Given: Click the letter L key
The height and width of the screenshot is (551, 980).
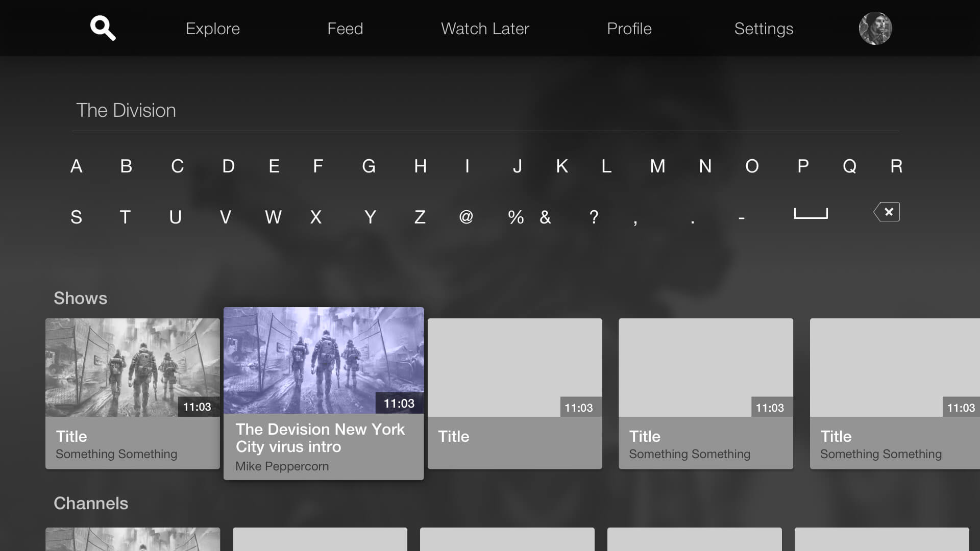Looking at the screenshot, I should coord(606,166).
